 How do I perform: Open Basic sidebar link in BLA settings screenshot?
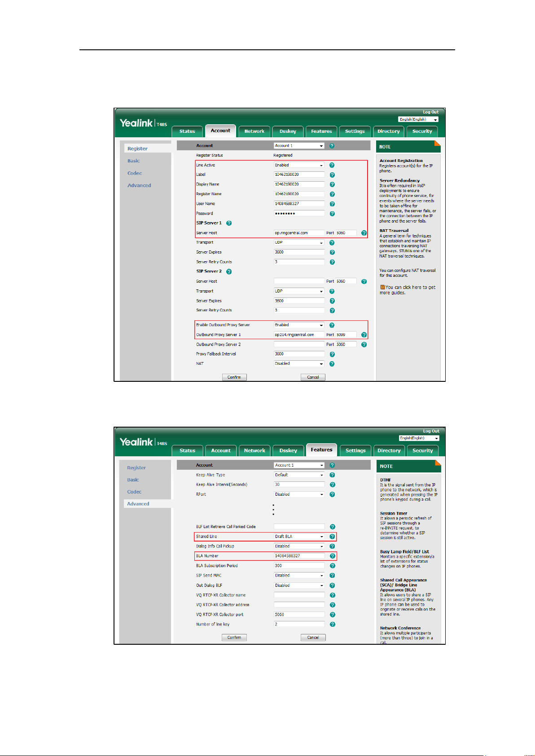coord(133,480)
